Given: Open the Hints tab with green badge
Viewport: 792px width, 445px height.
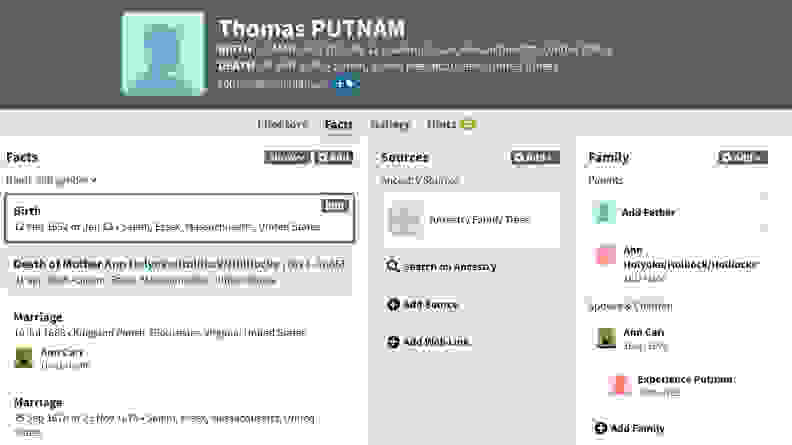Looking at the screenshot, I should click(x=451, y=124).
